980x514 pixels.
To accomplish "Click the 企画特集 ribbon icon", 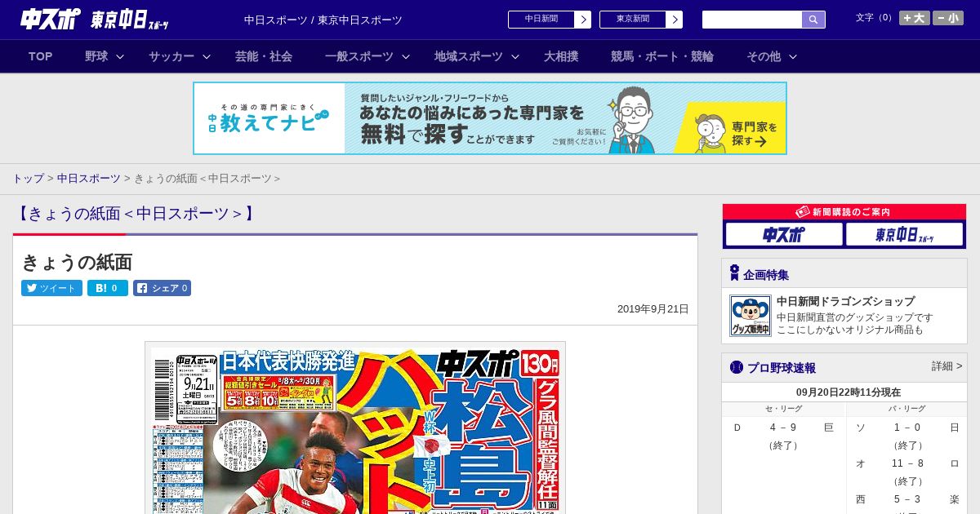I will [x=734, y=273].
